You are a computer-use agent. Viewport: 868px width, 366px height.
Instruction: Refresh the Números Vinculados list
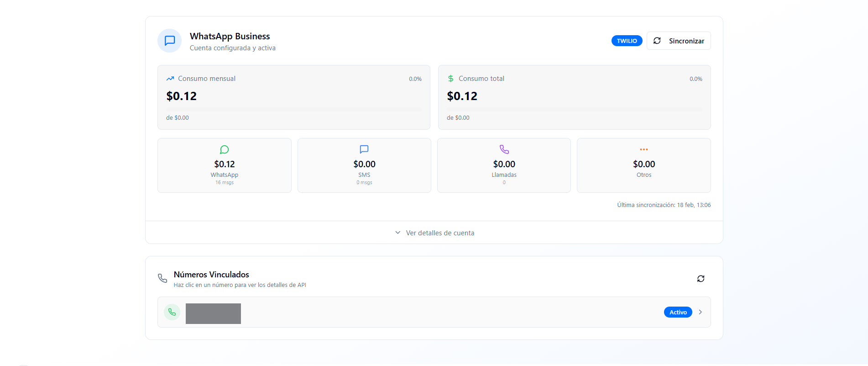(701, 279)
